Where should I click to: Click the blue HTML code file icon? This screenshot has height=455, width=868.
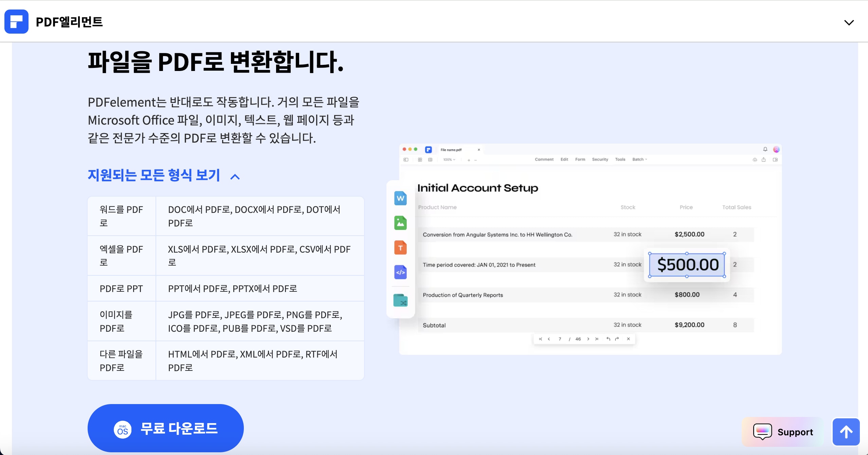[x=400, y=272]
